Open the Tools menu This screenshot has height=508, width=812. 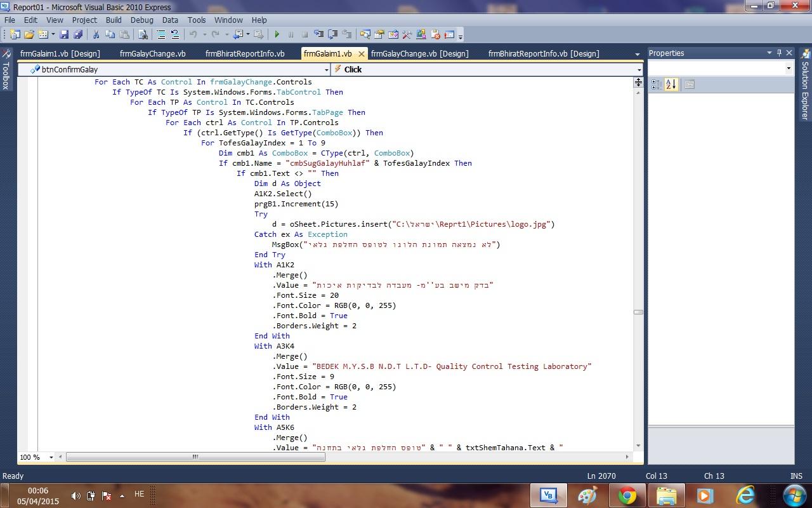197,20
